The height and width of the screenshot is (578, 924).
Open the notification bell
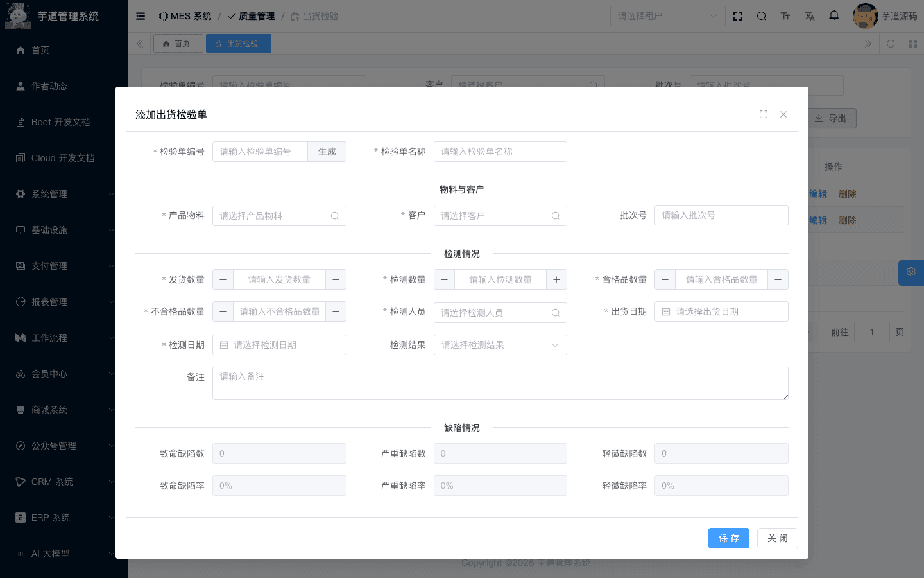(834, 15)
